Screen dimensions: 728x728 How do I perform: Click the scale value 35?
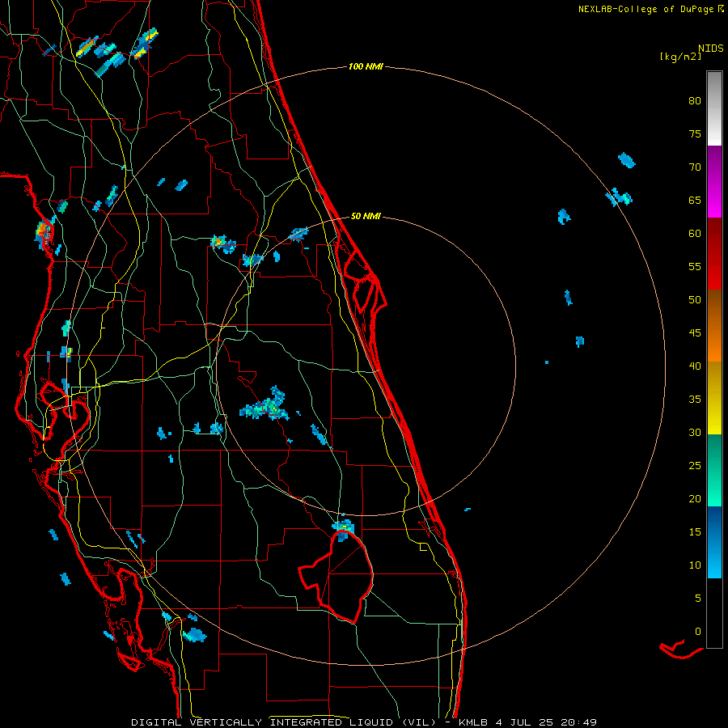coord(695,400)
